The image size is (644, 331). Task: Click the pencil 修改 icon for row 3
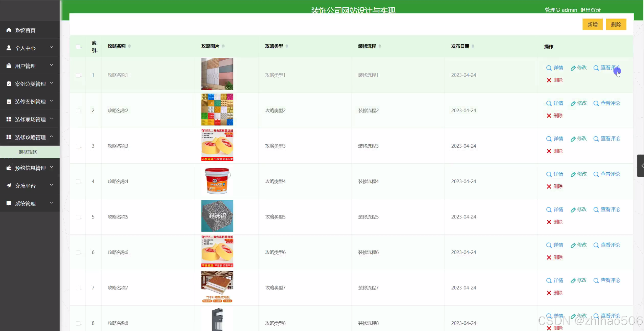[x=573, y=139]
